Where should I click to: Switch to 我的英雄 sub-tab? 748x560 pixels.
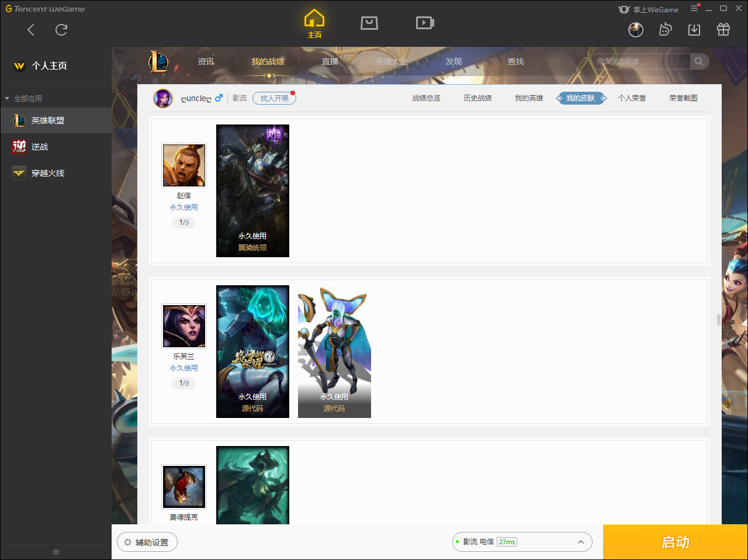click(529, 98)
